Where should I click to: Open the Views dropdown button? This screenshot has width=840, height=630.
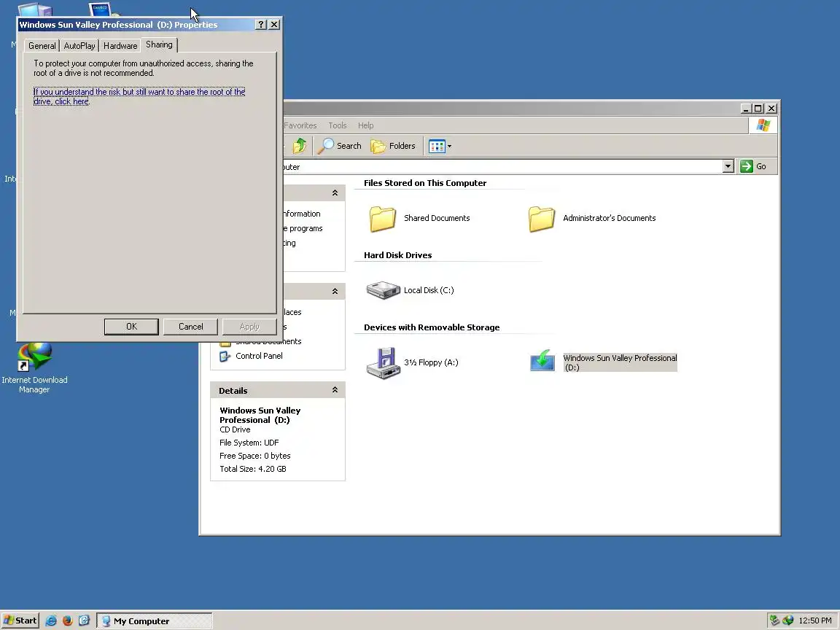click(x=440, y=146)
